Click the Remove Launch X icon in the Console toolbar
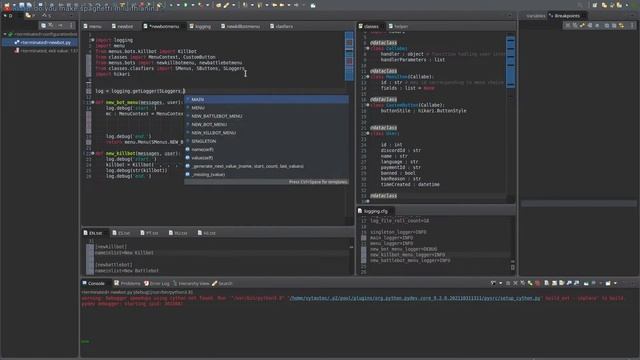640x360 pixels. [x=516, y=283]
